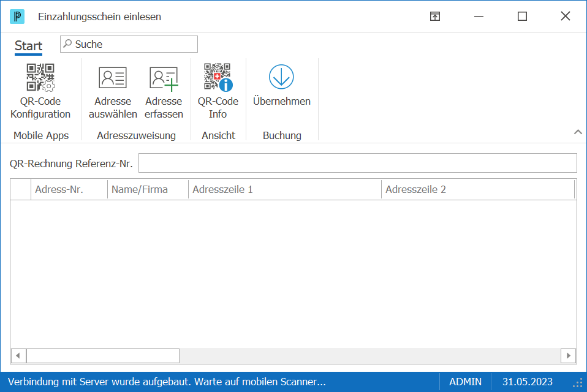The image size is (587, 392).
Task: Click Adresse auswählen icon
Action: click(x=113, y=77)
